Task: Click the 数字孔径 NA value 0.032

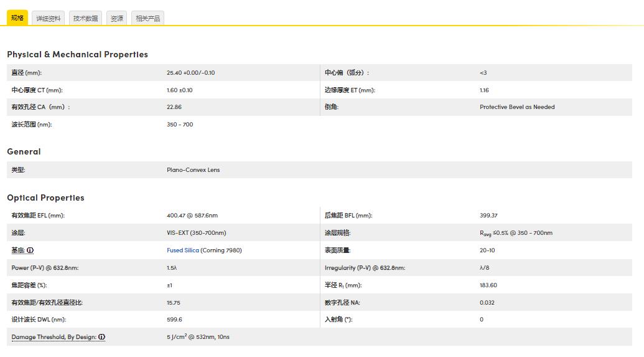Action: tap(488, 303)
